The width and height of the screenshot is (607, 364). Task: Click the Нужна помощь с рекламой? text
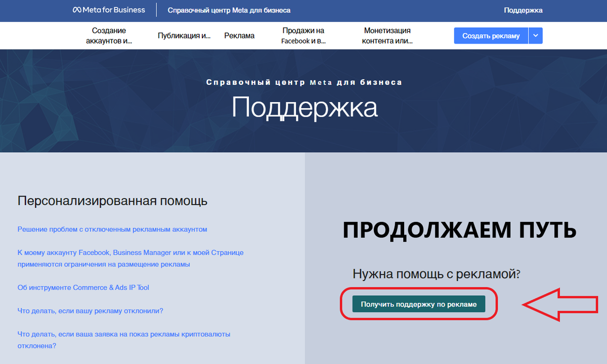tap(437, 275)
